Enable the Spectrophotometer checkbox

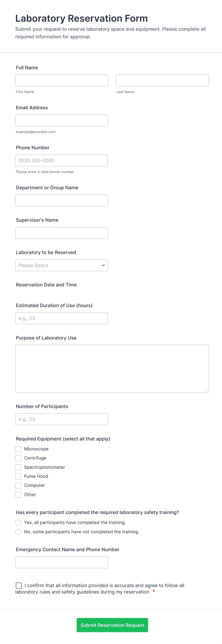[x=18, y=467]
